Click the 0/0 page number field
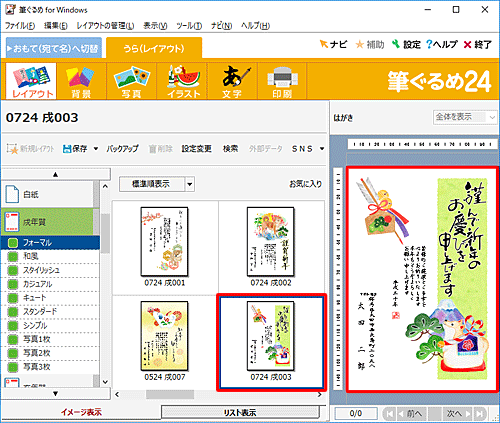This screenshot has height=423, width=500. point(356,414)
